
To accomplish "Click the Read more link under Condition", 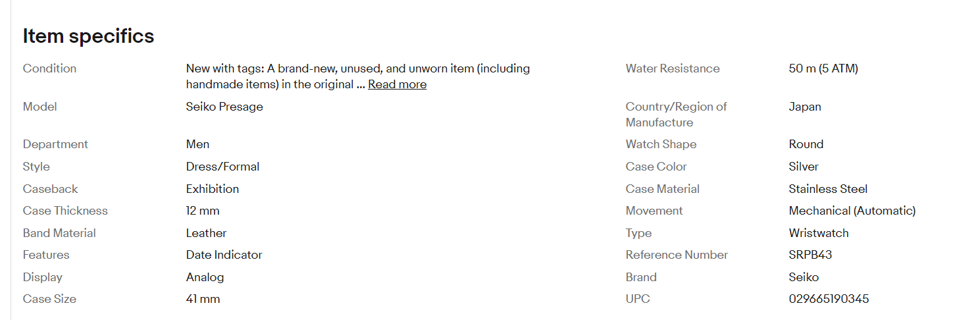I will (x=397, y=84).
